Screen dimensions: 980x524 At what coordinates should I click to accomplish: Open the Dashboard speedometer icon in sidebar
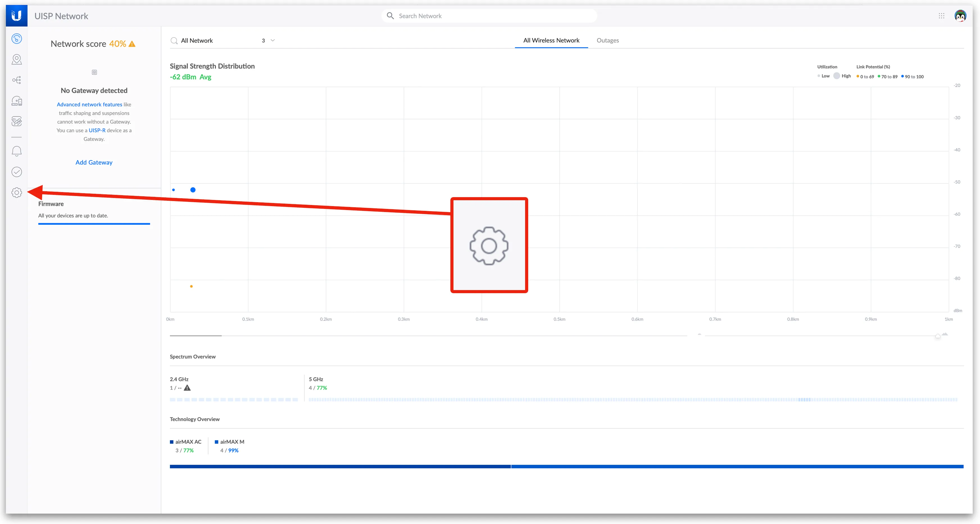point(16,38)
